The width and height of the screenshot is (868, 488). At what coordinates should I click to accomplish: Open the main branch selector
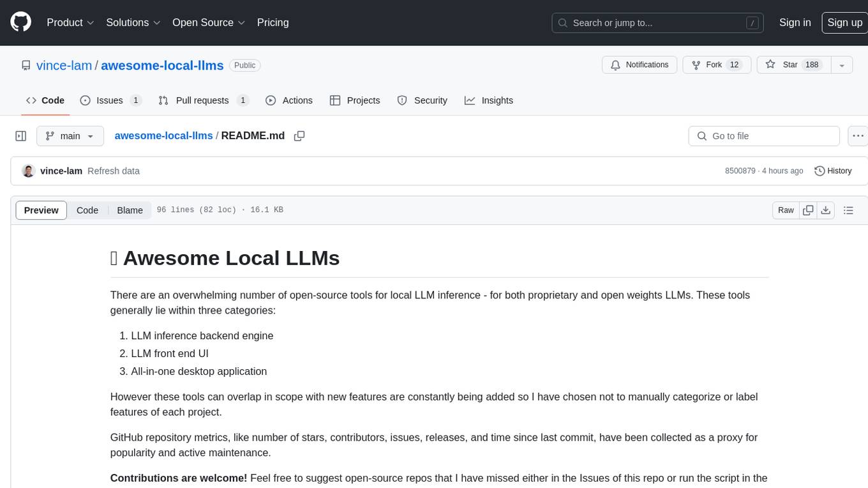tap(70, 136)
